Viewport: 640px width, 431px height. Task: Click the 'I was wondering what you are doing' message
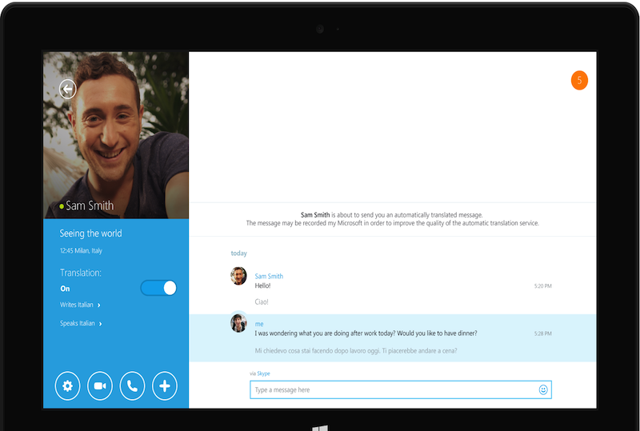click(366, 333)
